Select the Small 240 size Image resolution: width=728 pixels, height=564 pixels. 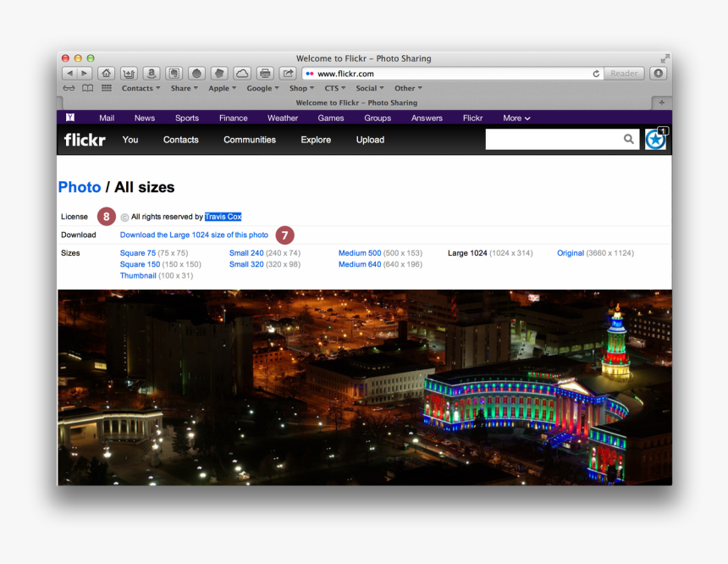(x=246, y=252)
